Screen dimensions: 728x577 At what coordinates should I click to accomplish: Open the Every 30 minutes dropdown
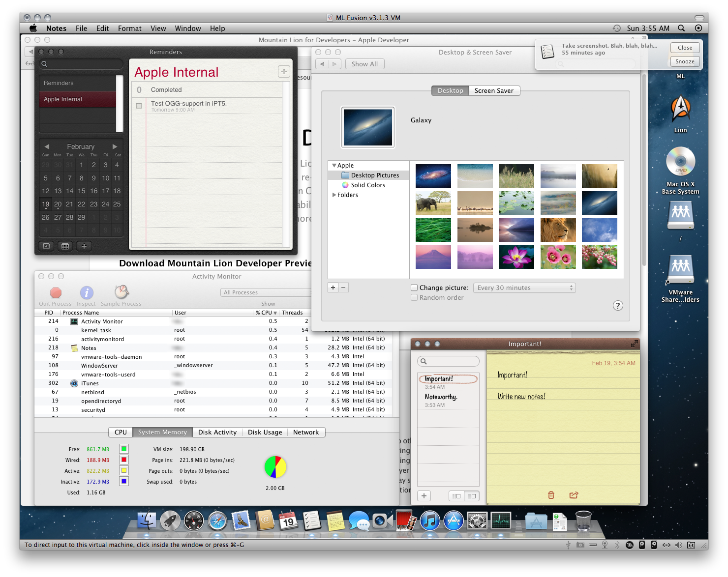click(x=524, y=288)
